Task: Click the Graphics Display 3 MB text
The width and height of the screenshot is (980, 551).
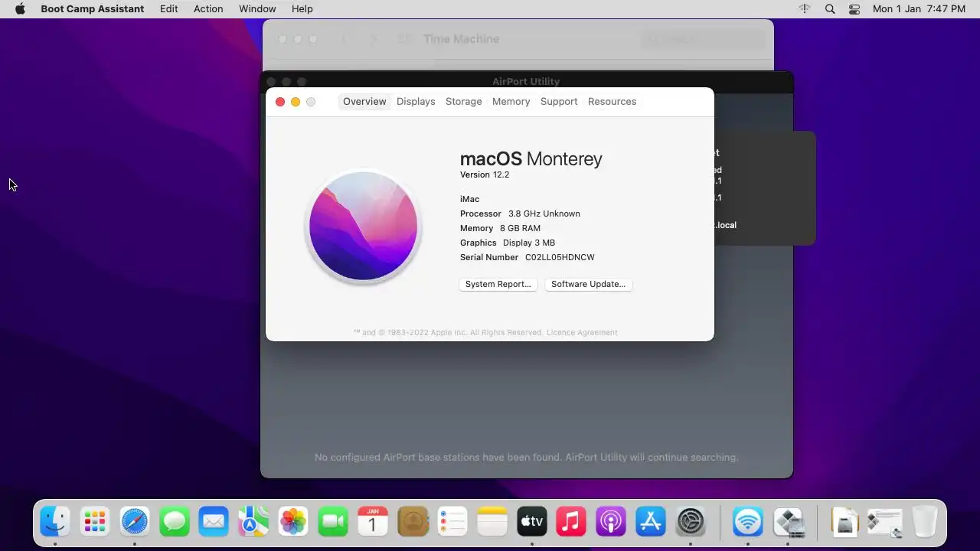Action: tap(508, 243)
